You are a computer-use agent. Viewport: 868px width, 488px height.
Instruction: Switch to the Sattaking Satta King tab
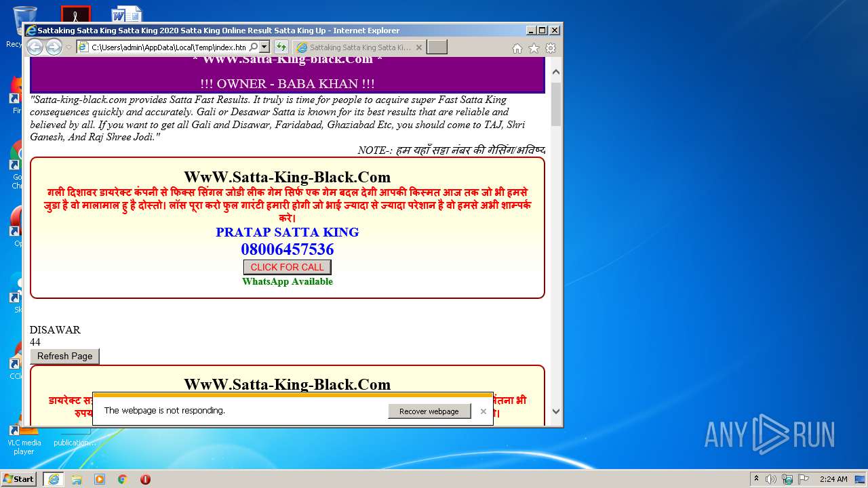359,47
